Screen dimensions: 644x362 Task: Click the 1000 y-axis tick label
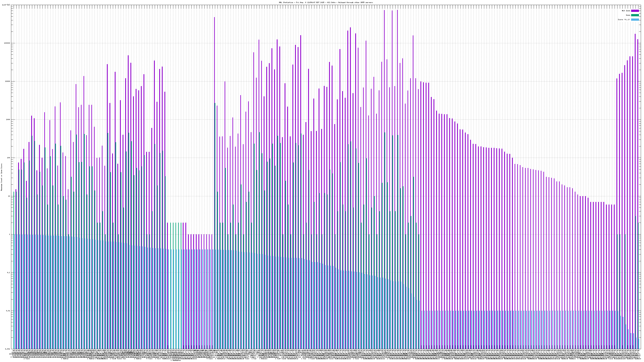click(x=8, y=119)
